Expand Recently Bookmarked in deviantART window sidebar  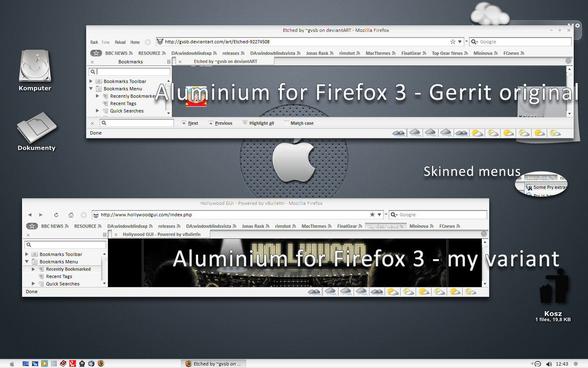[98, 96]
